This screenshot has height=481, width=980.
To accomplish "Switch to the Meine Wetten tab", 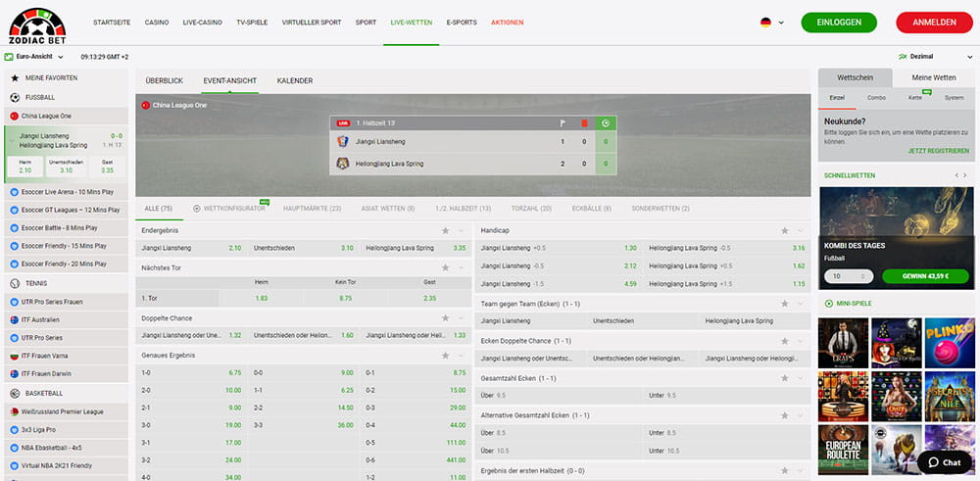I will click(x=934, y=78).
